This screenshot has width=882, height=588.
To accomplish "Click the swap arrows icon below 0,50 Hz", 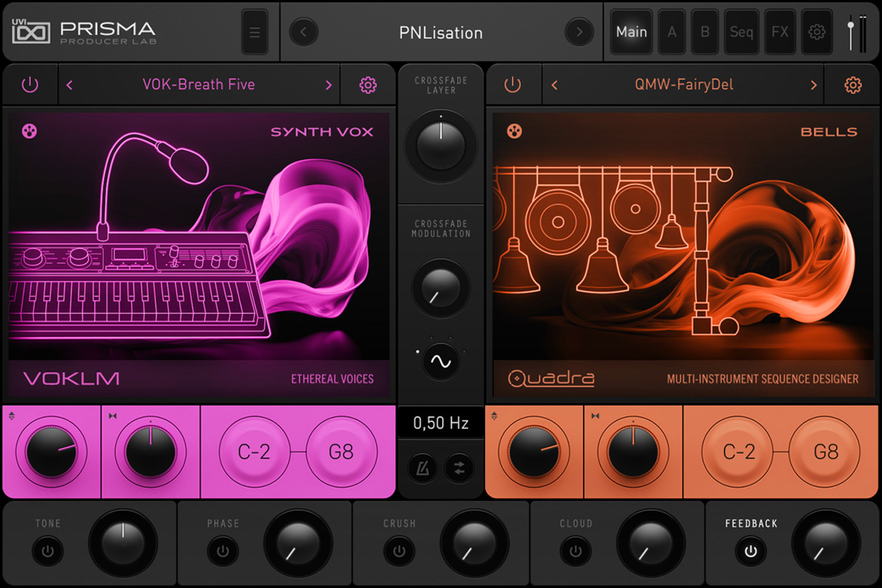I will coord(459,469).
